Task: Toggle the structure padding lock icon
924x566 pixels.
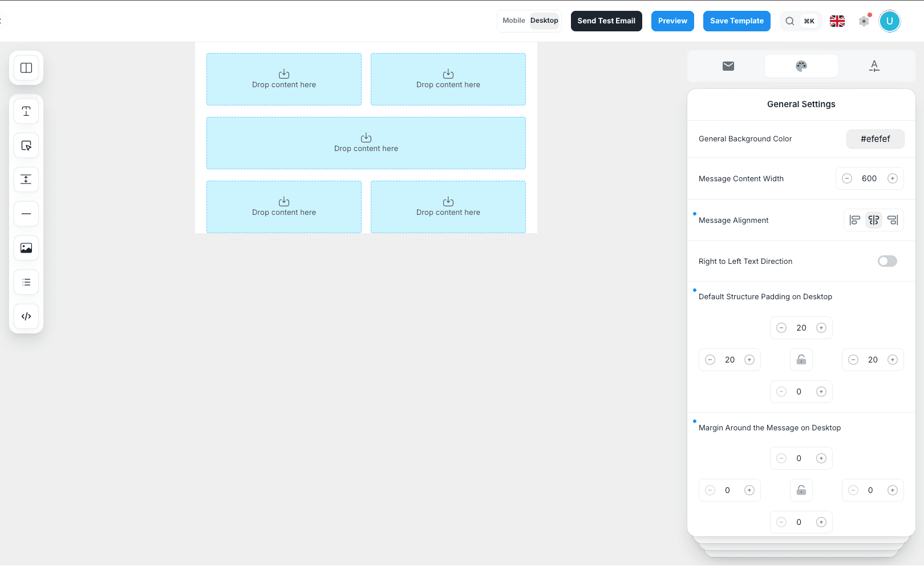Action: click(x=801, y=360)
